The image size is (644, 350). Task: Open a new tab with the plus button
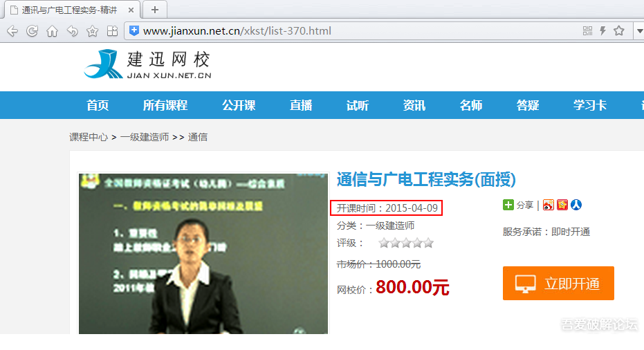tap(155, 10)
